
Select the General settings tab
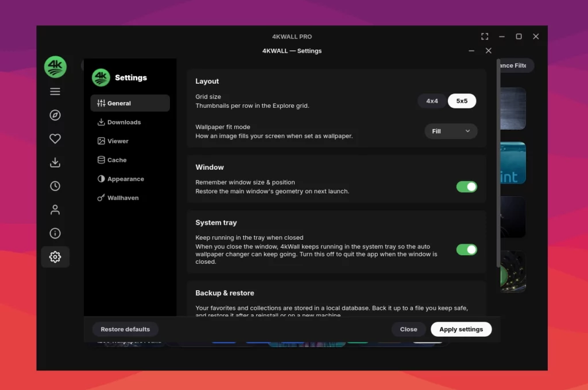[130, 103]
